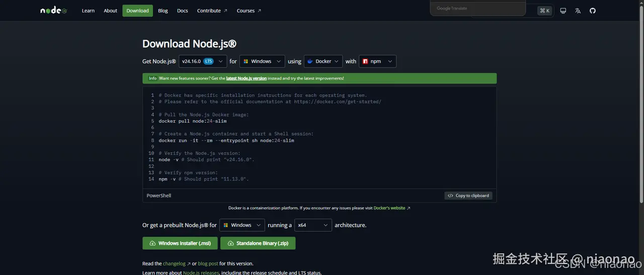Click the 'node -v' code line
Image resolution: width=644 pixels, height=275 pixels.
[206, 160]
